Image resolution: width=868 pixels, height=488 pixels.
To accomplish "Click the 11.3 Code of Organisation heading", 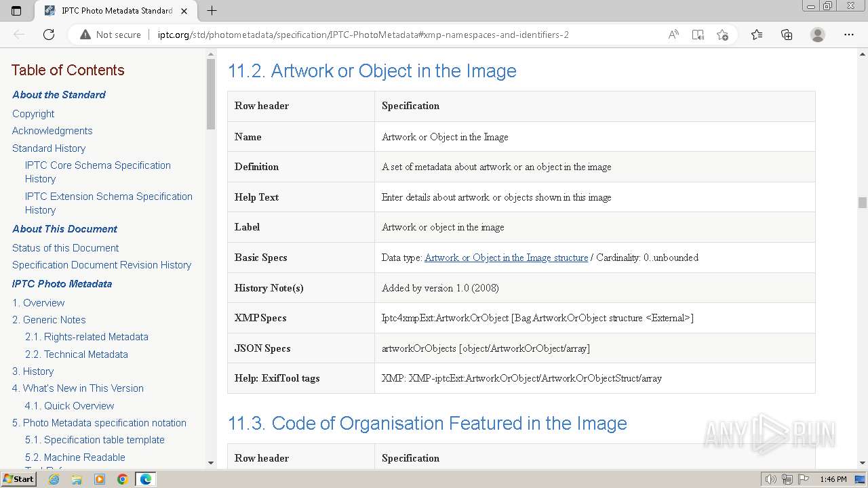I will pyautogui.click(x=427, y=424).
